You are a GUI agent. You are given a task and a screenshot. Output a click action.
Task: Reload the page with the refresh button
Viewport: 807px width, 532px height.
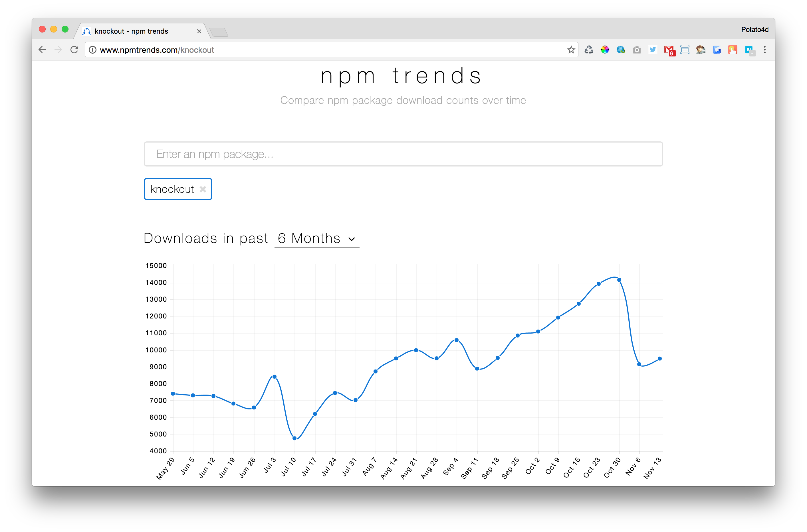tap(74, 50)
